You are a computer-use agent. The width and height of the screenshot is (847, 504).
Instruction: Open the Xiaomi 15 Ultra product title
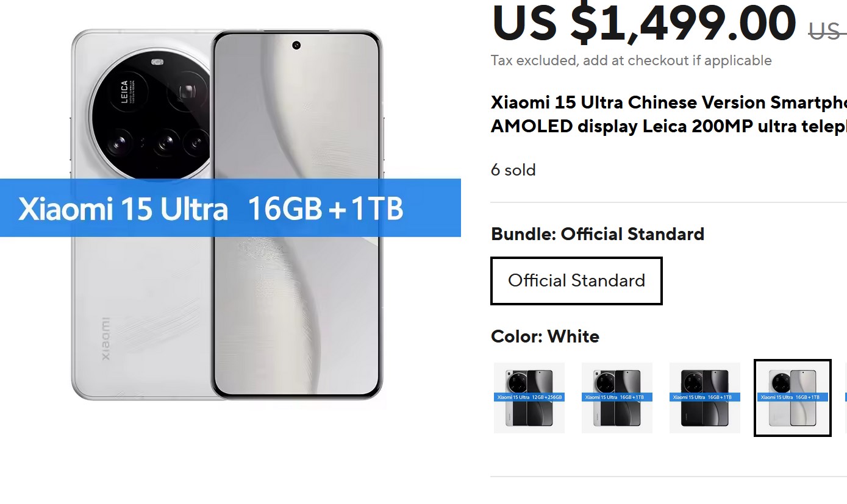point(669,114)
